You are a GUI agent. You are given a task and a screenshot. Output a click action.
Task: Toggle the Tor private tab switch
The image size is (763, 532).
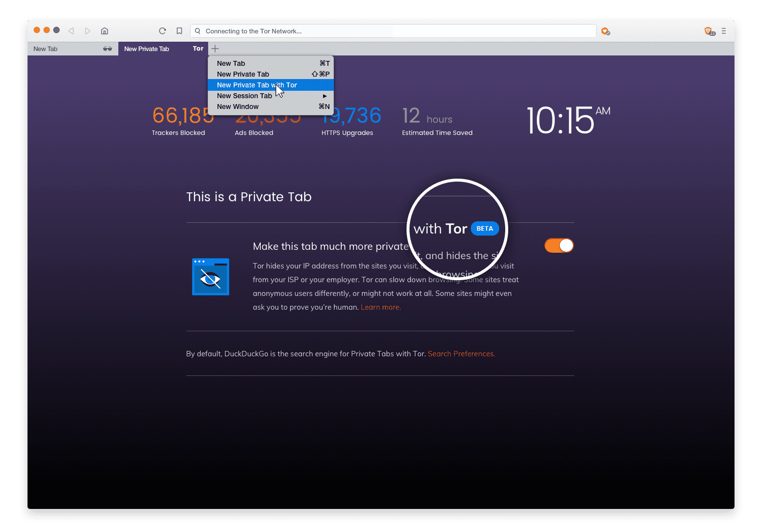(x=559, y=245)
